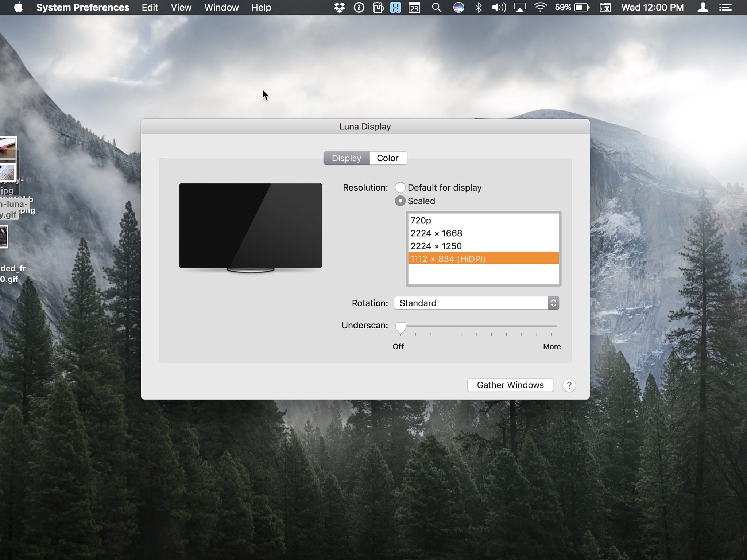Click the Help menu in menu bar
Image resolution: width=747 pixels, height=560 pixels.
(x=261, y=7)
